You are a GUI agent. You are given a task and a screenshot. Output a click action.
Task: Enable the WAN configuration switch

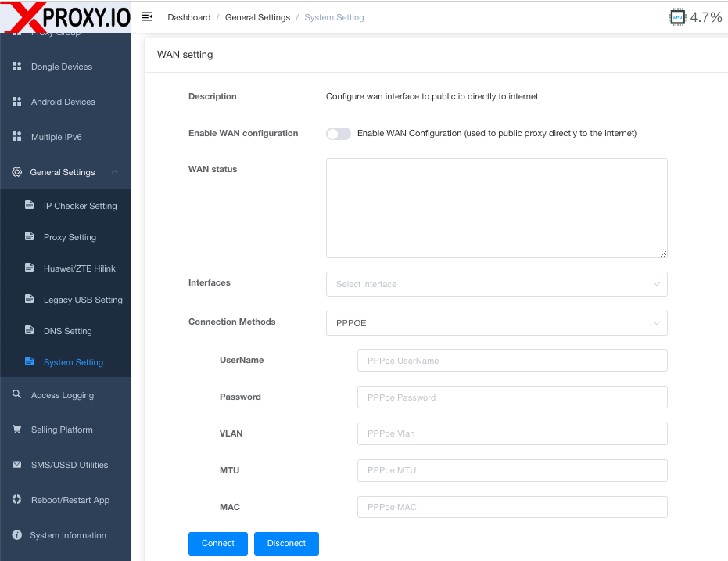(x=339, y=134)
